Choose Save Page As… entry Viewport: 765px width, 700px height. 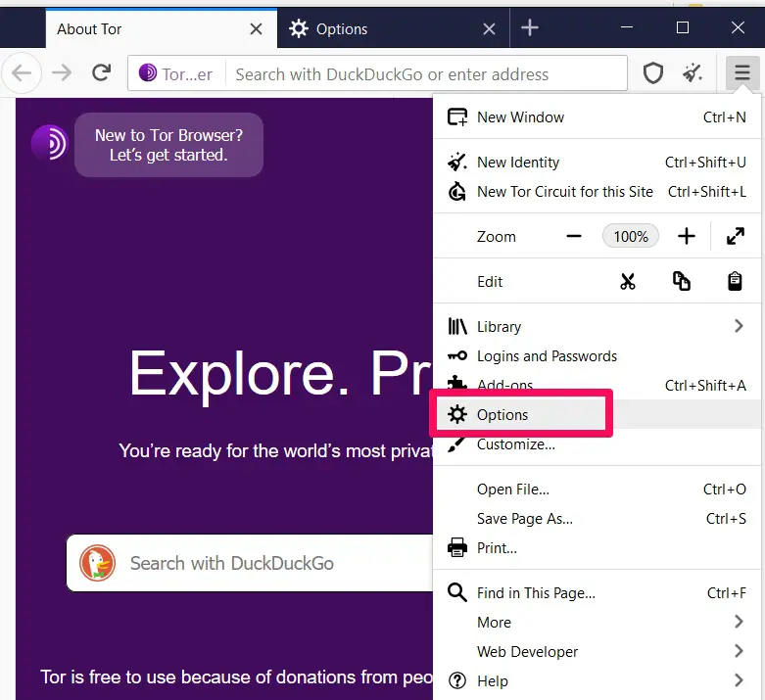pos(597,519)
